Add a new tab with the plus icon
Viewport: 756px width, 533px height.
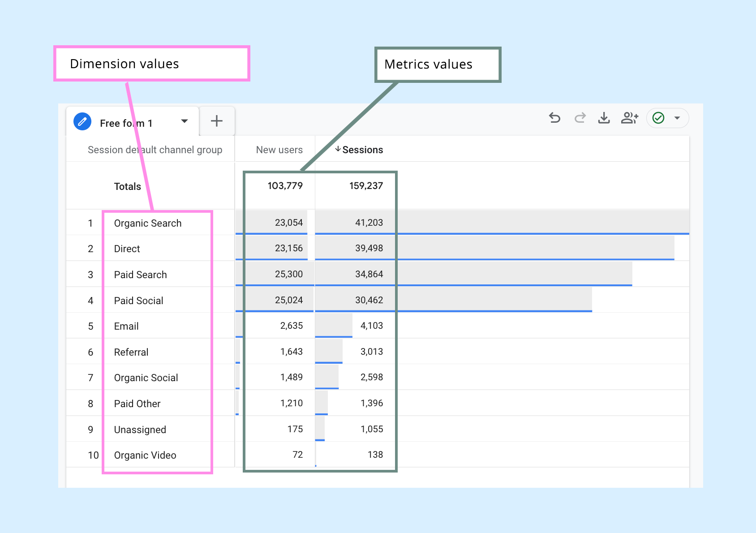217,120
